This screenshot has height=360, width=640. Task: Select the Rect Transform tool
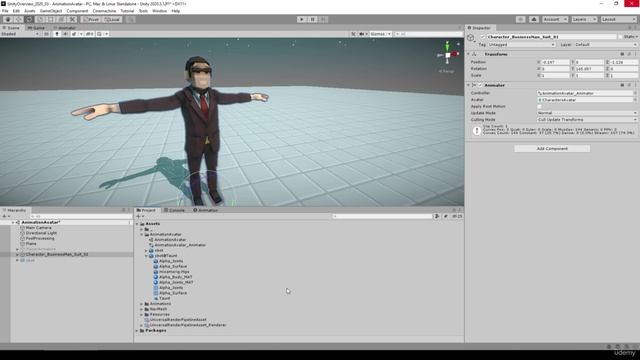click(51, 19)
